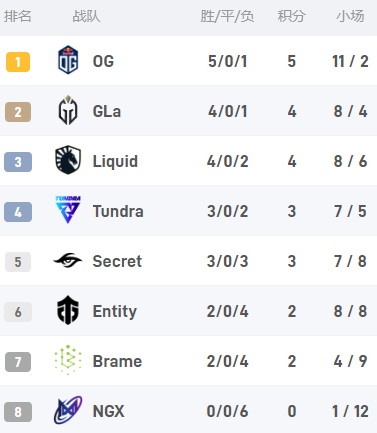Click the OG team logo

[x=68, y=60]
